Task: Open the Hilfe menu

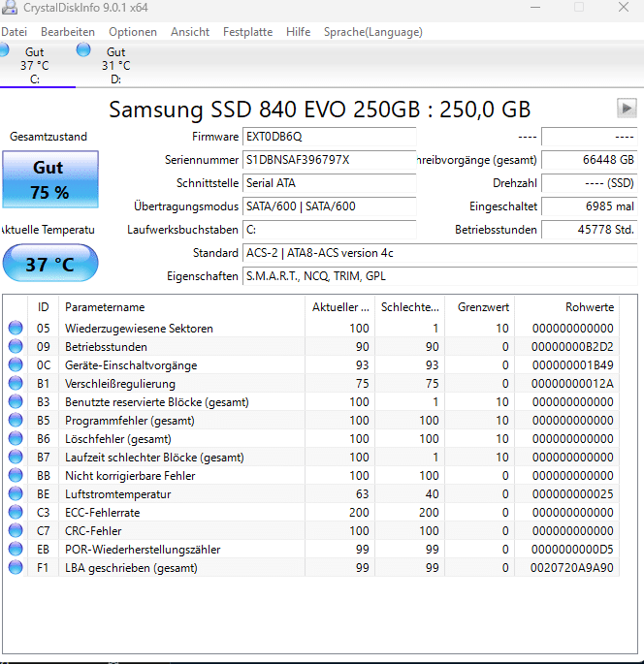Action: click(299, 32)
